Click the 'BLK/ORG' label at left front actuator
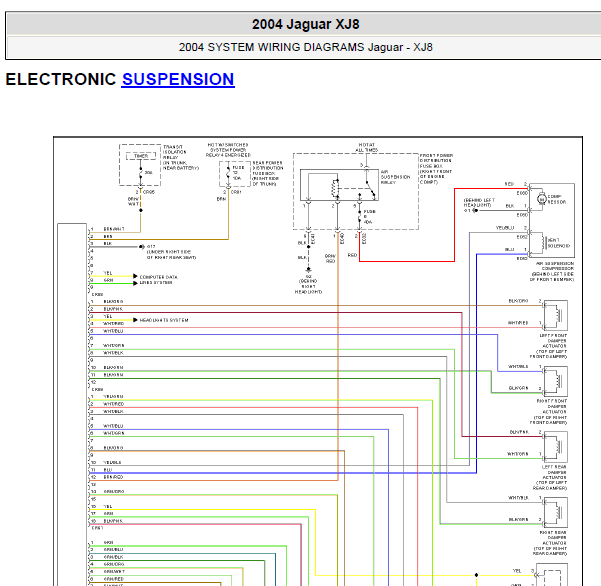The image size is (601, 586). (x=518, y=301)
